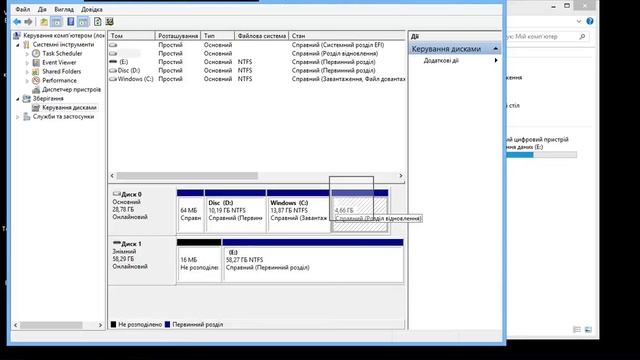
Task: Click the drive icon beside Windows (C:)
Action: (x=113, y=79)
